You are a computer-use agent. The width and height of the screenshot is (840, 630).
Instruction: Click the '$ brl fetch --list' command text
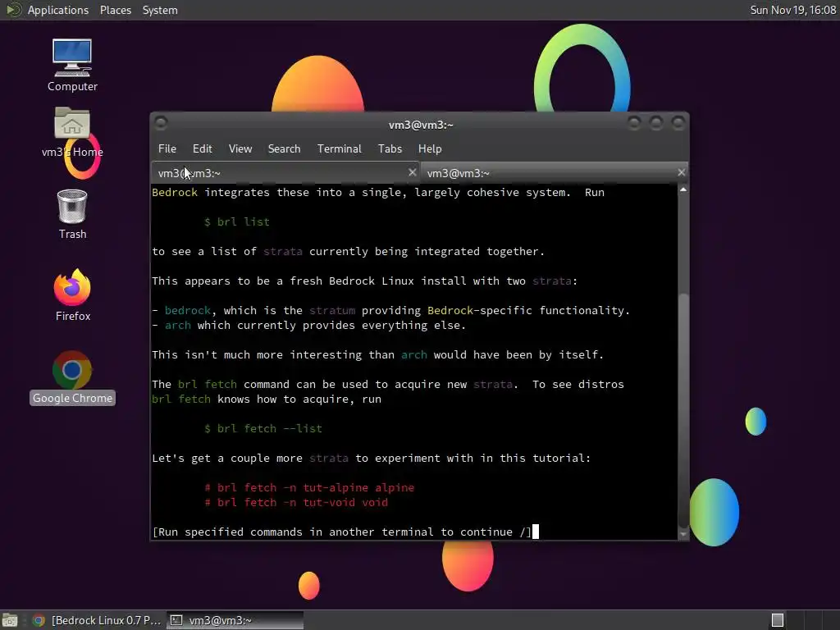tap(263, 428)
